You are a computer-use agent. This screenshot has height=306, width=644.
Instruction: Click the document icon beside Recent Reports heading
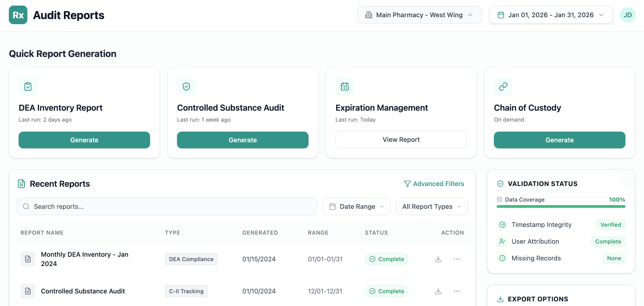21,183
